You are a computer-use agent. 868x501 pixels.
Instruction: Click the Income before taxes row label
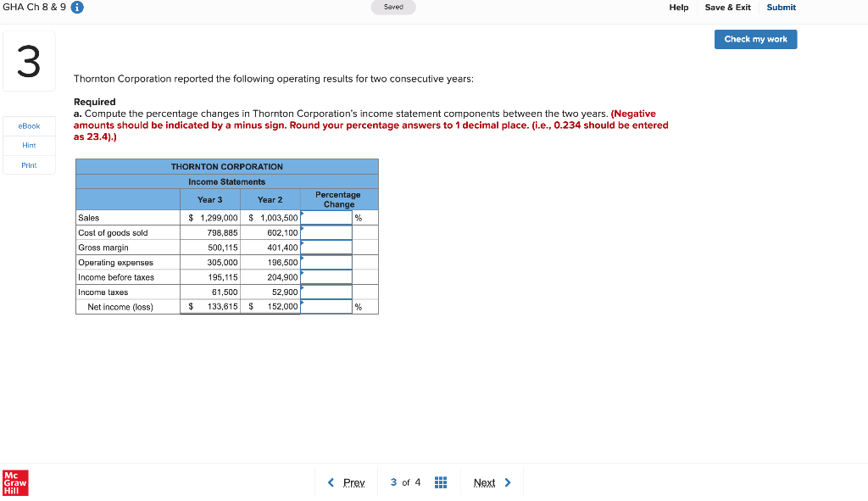(116, 277)
